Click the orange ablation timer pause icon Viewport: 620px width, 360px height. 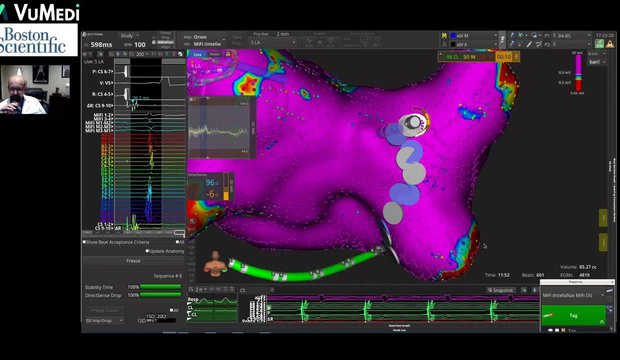click(x=516, y=57)
